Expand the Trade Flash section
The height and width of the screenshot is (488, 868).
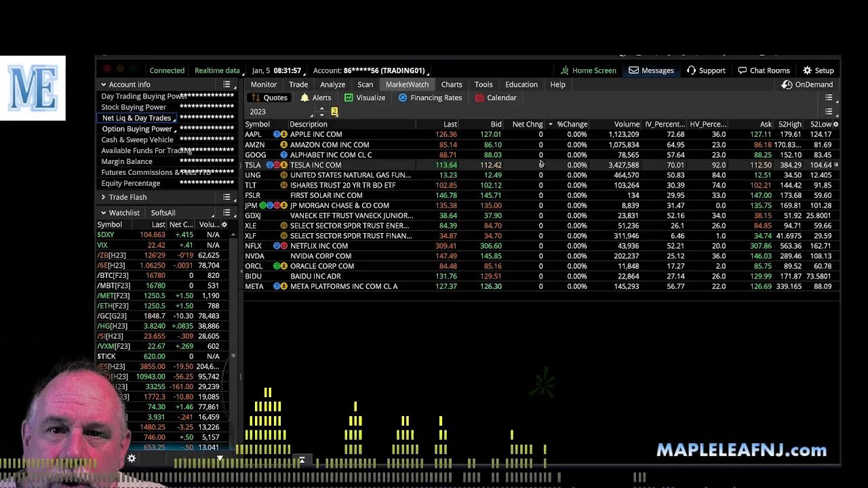(x=103, y=197)
